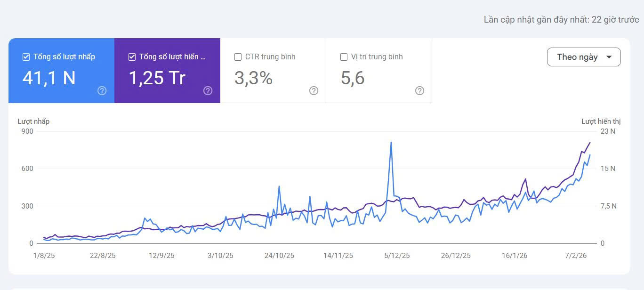
Task: Click the 16/1/26 date label
Action: point(515,256)
